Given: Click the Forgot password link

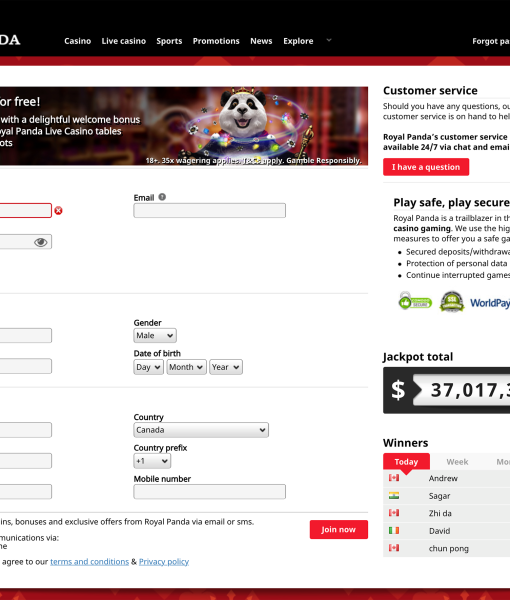Looking at the screenshot, I should [491, 41].
